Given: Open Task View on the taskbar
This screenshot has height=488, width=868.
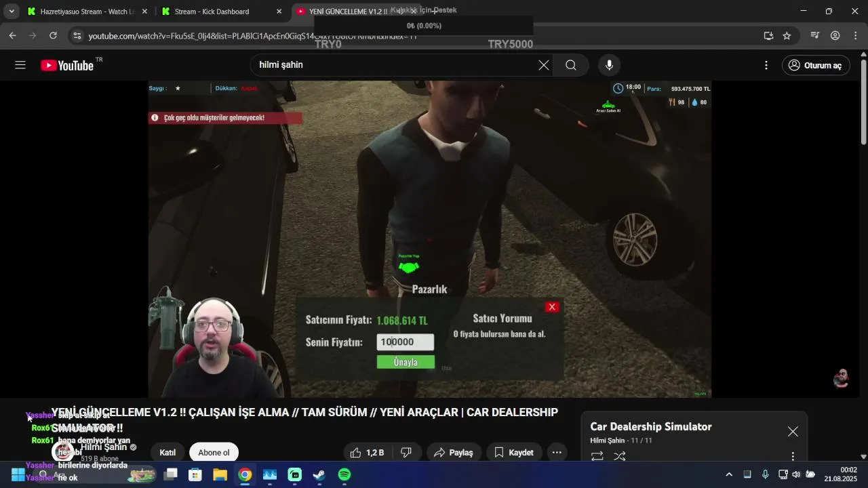Looking at the screenshot, I should (171, 475).
